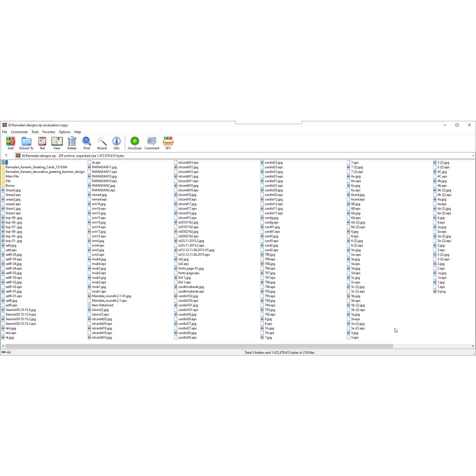Go up one level with arrow
476x476 pixels.
coord(6,156)
